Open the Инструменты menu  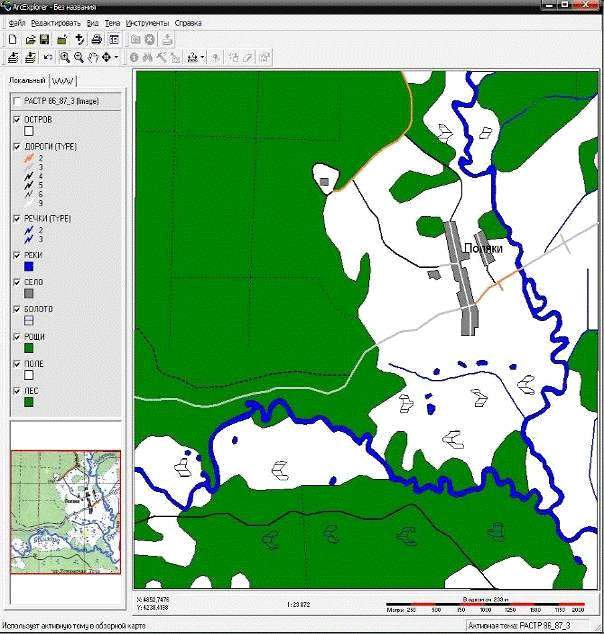point(148,21)
